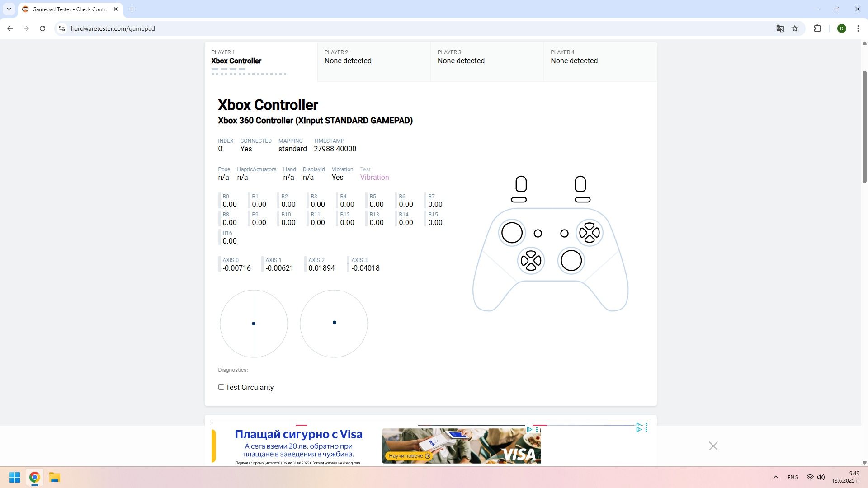Click the right stick axis circle plot
This screenshot has height=488, width=868.
[334, 324]
